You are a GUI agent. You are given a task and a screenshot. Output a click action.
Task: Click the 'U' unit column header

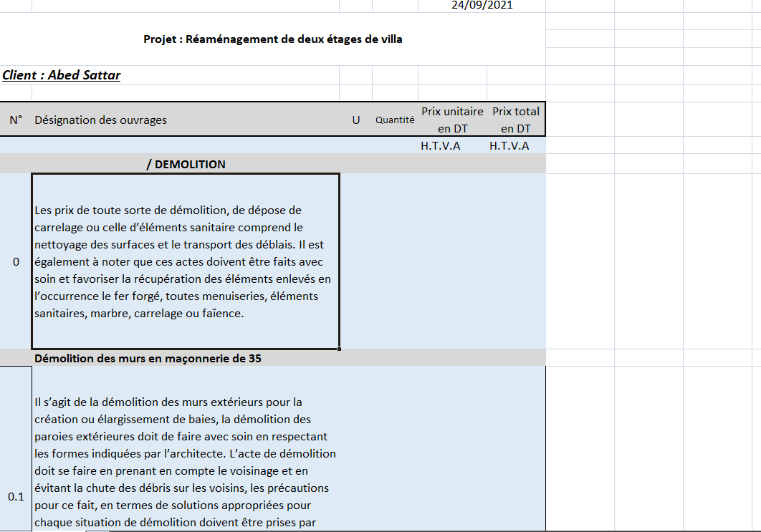pos(355,120)
